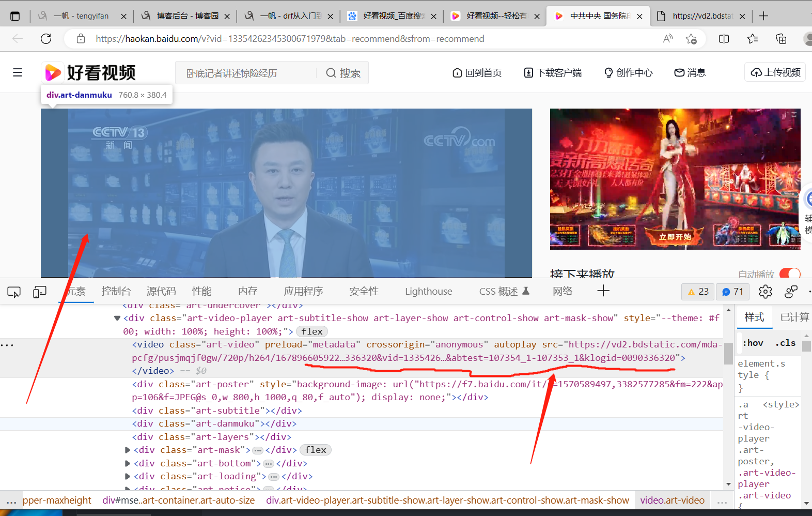Open the 性能 performance tab
The image size is (812, 516).
pyautogui.click(x=202, y=291)
